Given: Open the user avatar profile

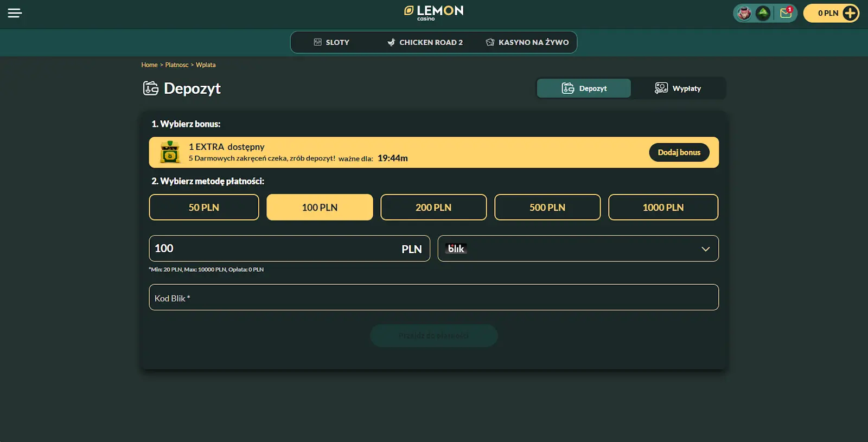Looking at the screenshot, I should coord(744,13).
